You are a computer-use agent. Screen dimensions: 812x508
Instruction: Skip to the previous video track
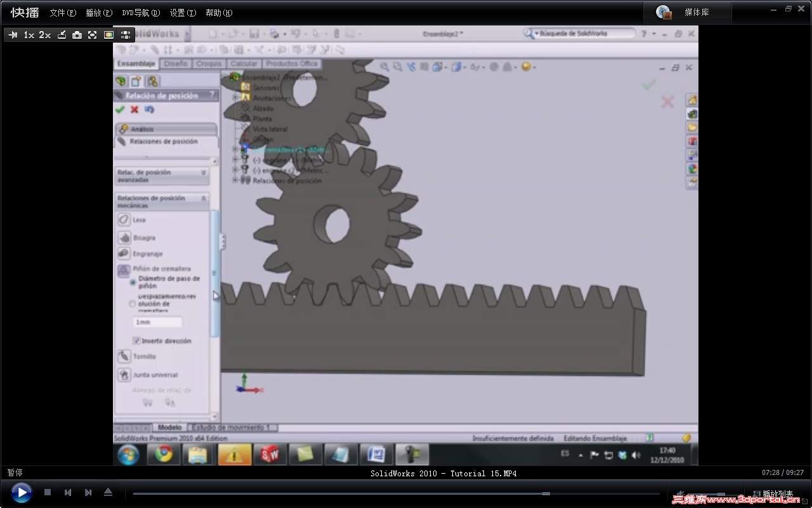pos(68,492)
